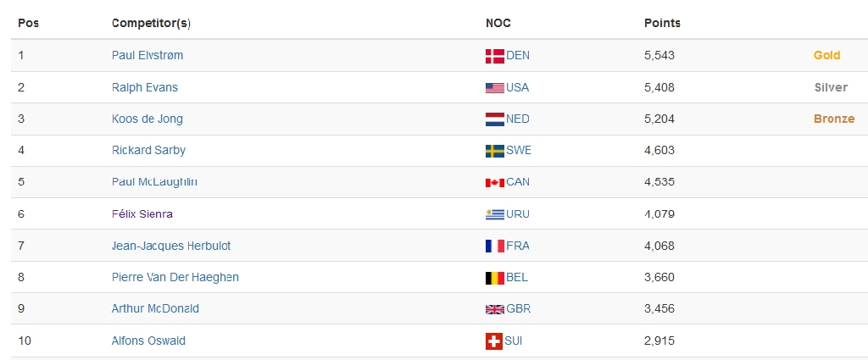This screenshot has width=868, height=360.
Task: Open the FRA NOC link
Action: click(518, 246)
